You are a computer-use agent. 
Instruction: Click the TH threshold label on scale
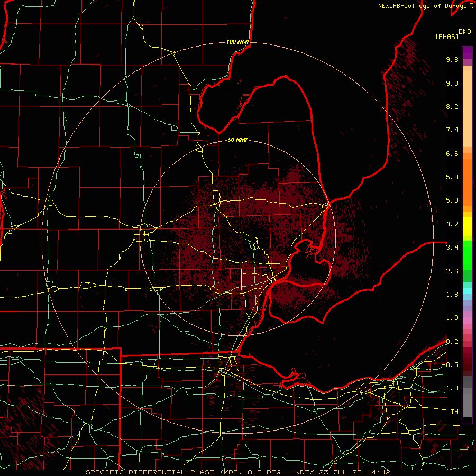pos(454,412)
